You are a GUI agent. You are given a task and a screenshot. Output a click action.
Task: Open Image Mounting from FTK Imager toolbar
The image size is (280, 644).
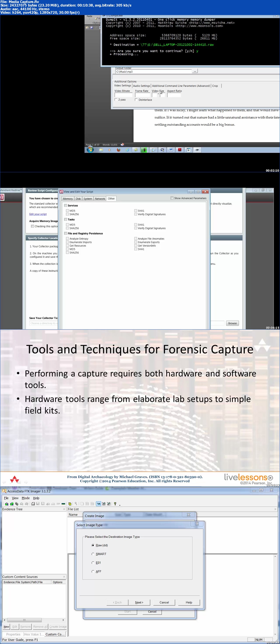point(17,504)
